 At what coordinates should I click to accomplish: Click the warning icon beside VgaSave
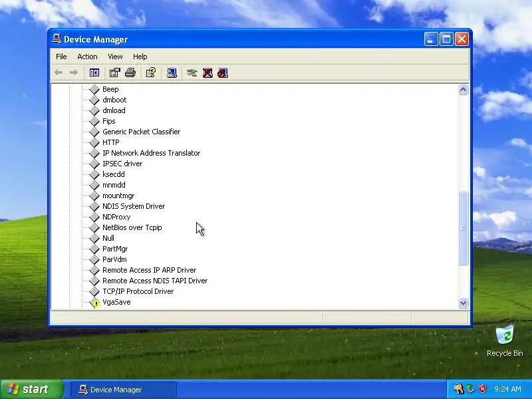pyautogui.click(x=94, y=303)
